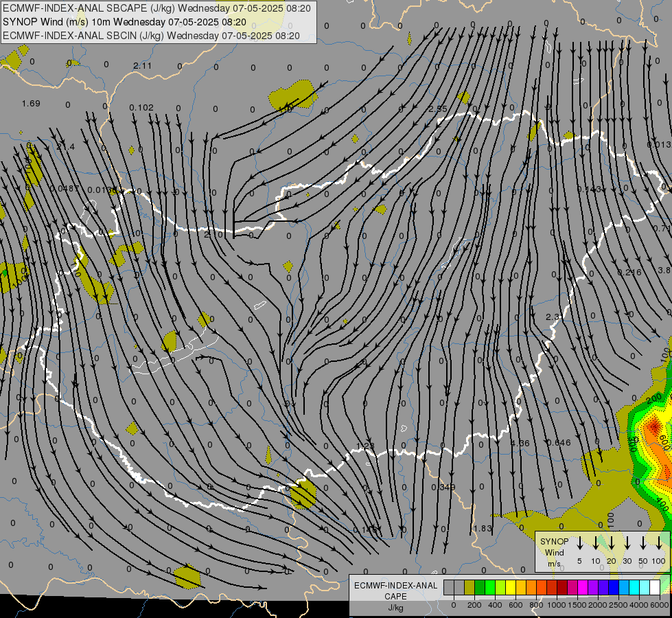Click the 10 m/s wind arrow in legend
Screen dimensions: 672x618
pos(596,542)
